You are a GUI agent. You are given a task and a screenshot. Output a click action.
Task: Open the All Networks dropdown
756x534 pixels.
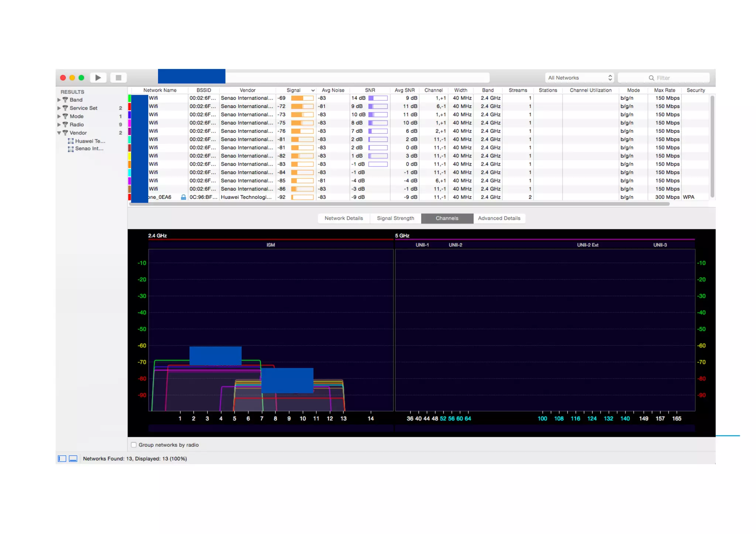coord(580,78)
